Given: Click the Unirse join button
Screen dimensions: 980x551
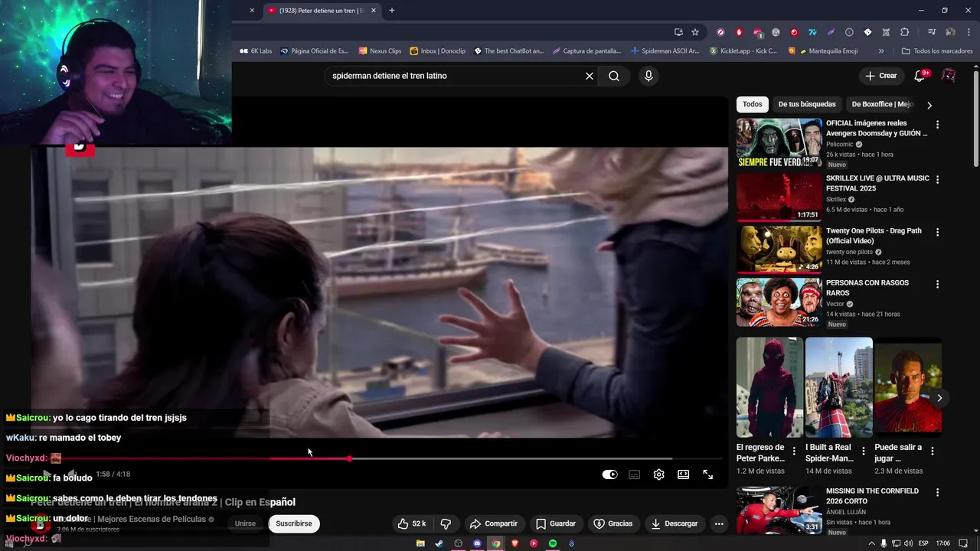Looking at the screenshot, I should [x=245, y=523].
